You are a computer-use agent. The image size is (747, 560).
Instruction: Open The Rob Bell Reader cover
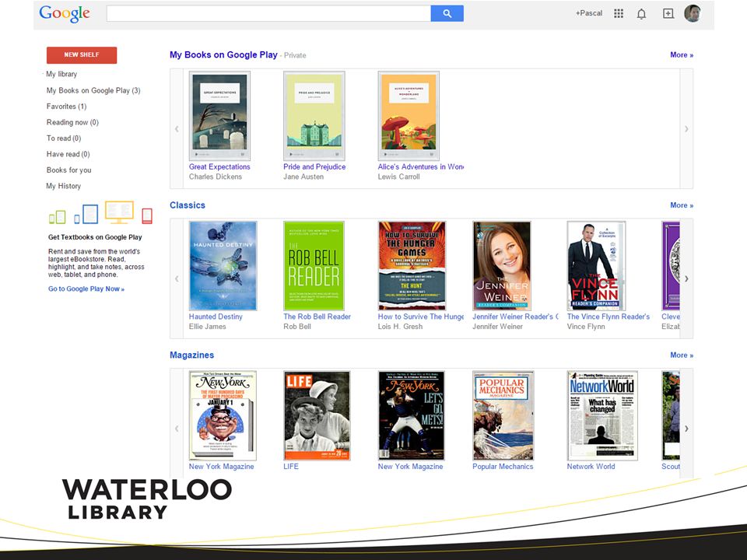pyautogui.click(x=314, y=266)
